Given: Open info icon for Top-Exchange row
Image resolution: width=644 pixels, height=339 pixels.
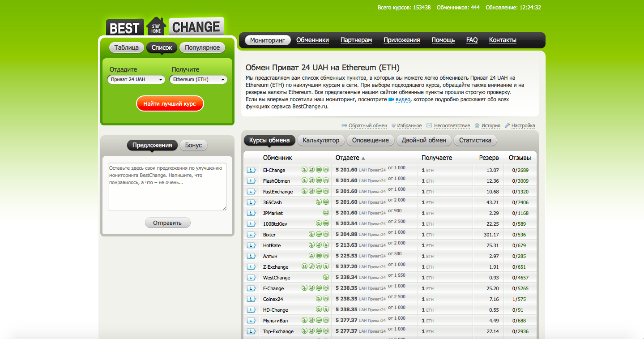Looking at the screenshot, I should tap(252, 331).
